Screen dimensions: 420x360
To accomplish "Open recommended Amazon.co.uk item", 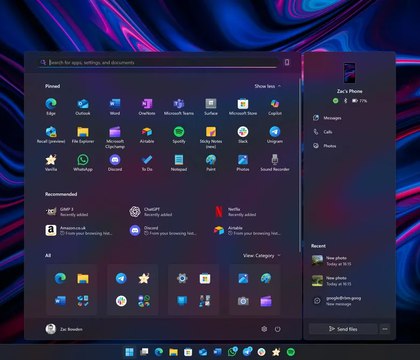I will coord(79,230).
